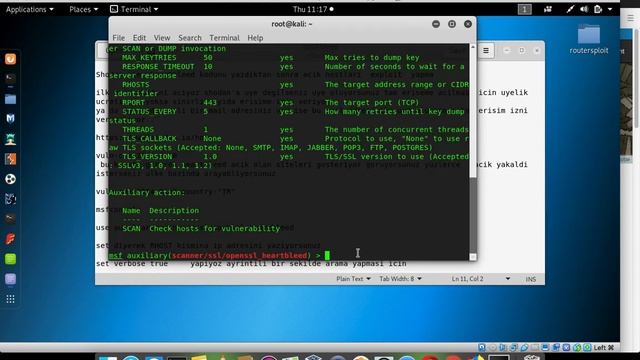Image resolution: width=640 pixels, height=360 pixels.
Task: Click 'SCAN Check hosts for vulnerability' line
Action: (x=201, y=229)
